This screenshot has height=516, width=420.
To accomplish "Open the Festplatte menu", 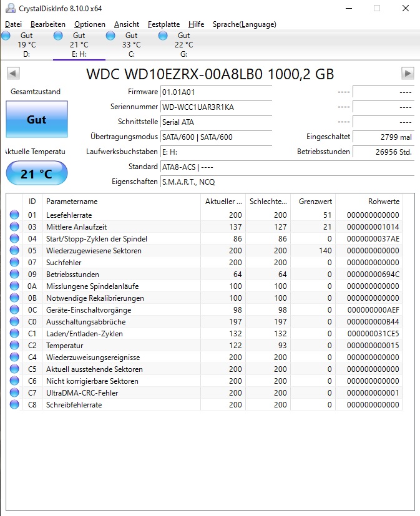I will (164, 24).
